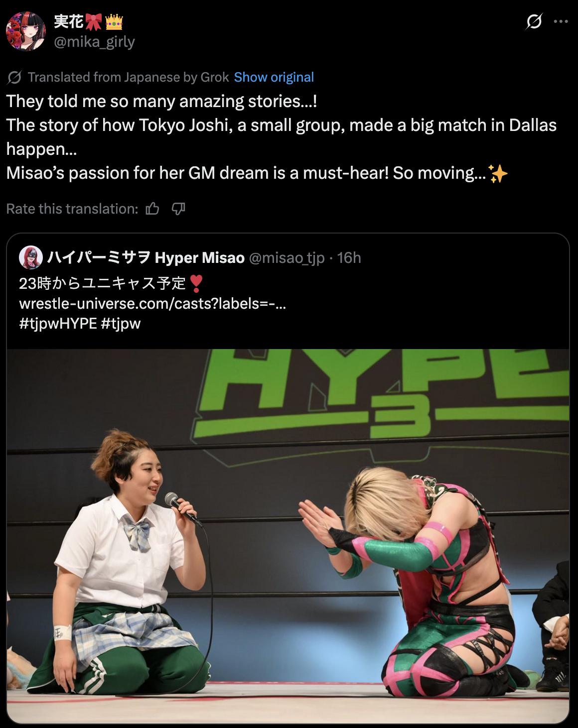This screenshot has width=578, height=728.
Task: Open the quoted post's wrestling ring photo
Action: point(288,536)
